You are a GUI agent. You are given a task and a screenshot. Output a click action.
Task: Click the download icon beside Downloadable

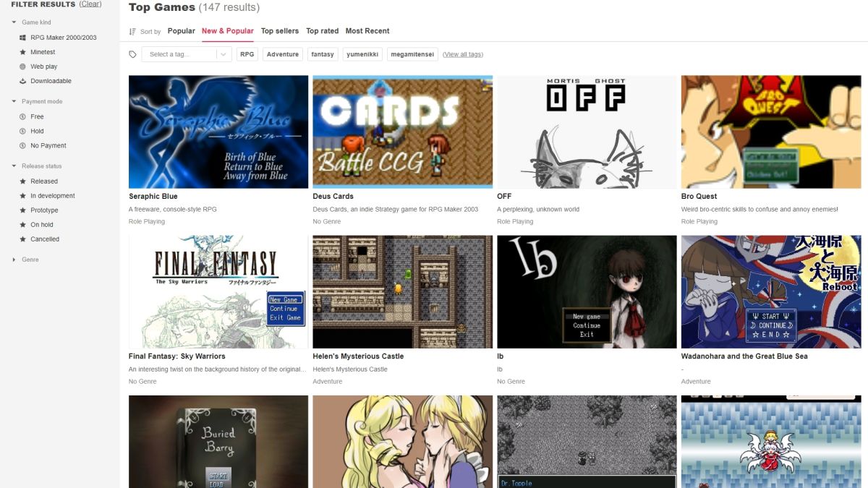click(x=22, y=81)
